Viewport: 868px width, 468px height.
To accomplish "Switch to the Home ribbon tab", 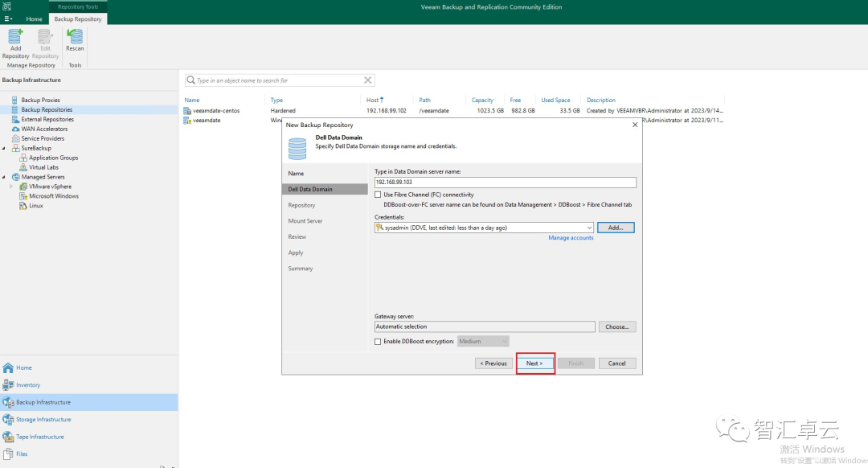I will 34,18.
